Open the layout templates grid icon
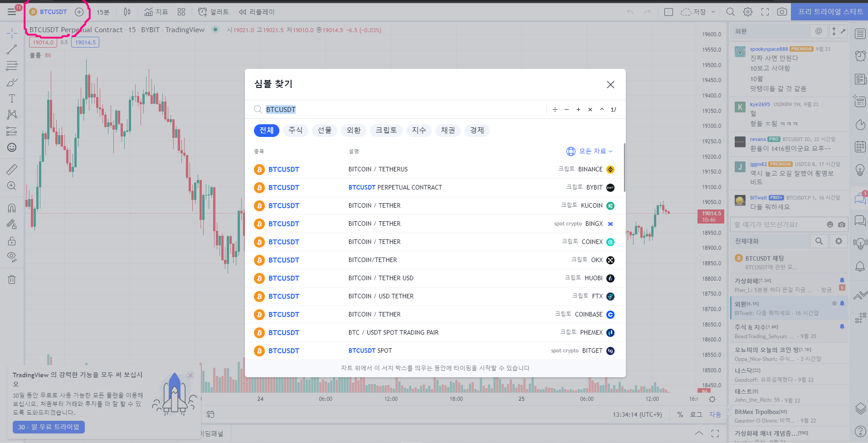 [x=181, y=12]
